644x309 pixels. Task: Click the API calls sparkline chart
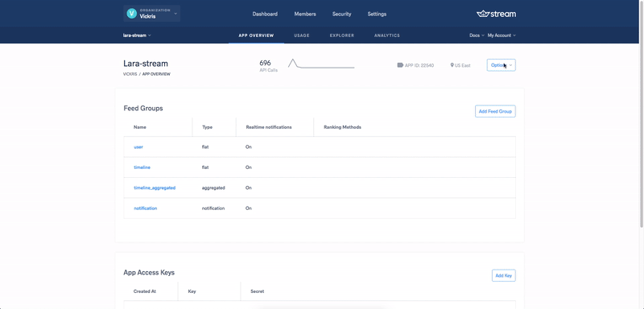(x=321, y=64)
